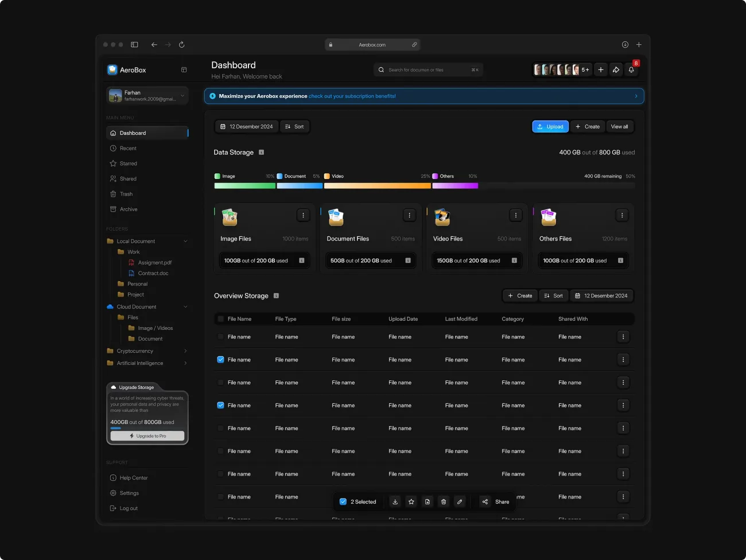Collapse the Cloud Document folder
This screenshot has width=746, height=560.
(185, 307)
